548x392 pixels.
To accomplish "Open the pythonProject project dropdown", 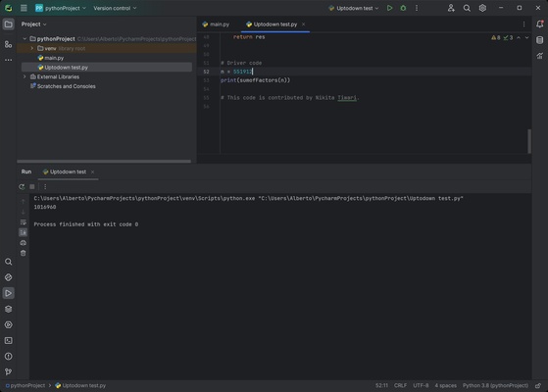I will (x=61, y=8).
